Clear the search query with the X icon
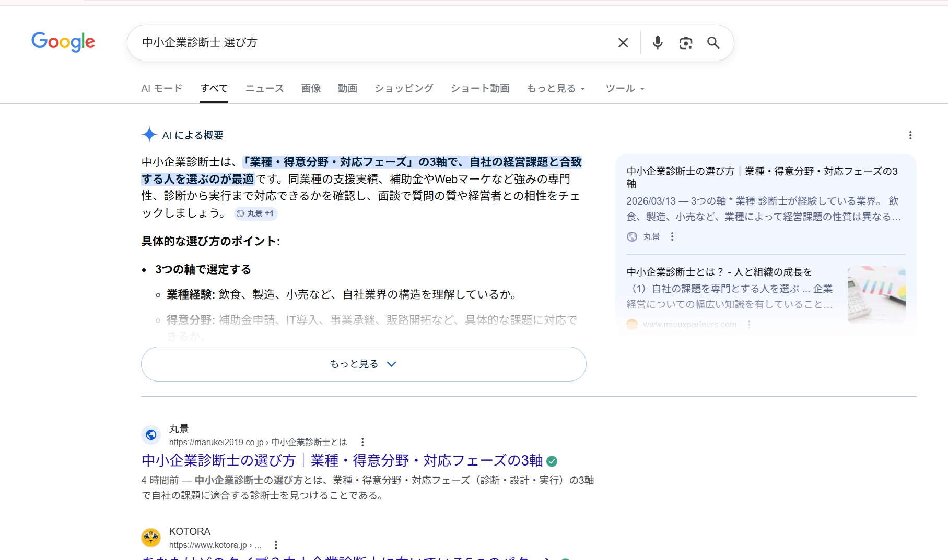Viewport: 948px width, 560px height. 622,42
